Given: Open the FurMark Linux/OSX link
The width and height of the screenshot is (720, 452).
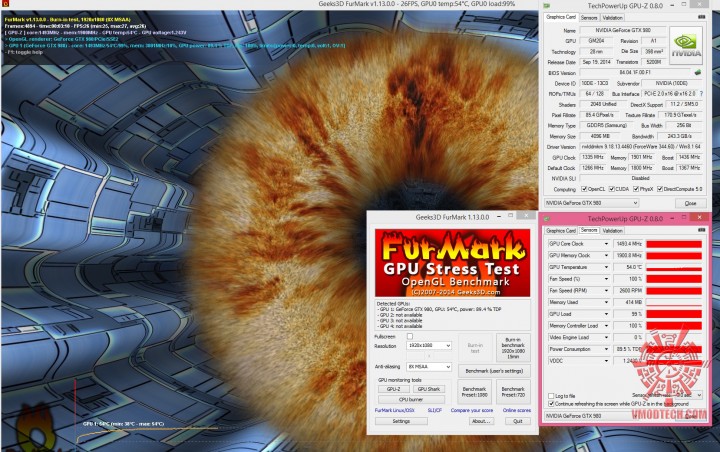Looking at the screenshot, I should (394, 410).
